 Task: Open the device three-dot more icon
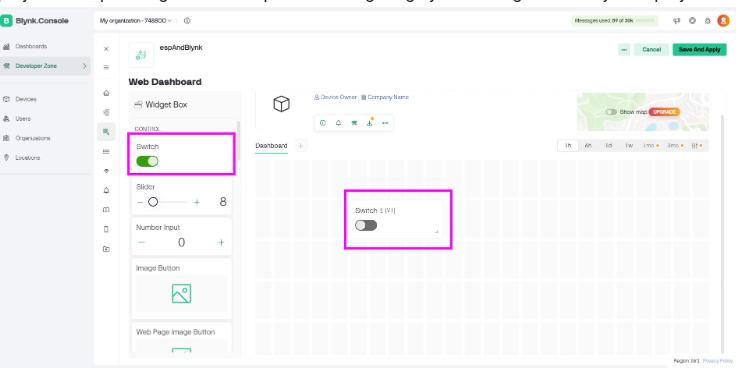coord(385,123)
